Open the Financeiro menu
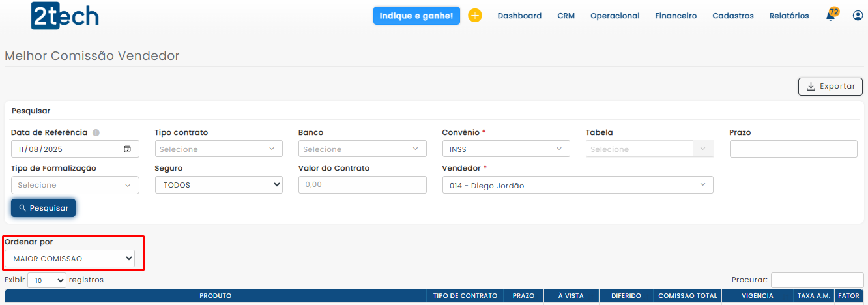 (676, 16)
